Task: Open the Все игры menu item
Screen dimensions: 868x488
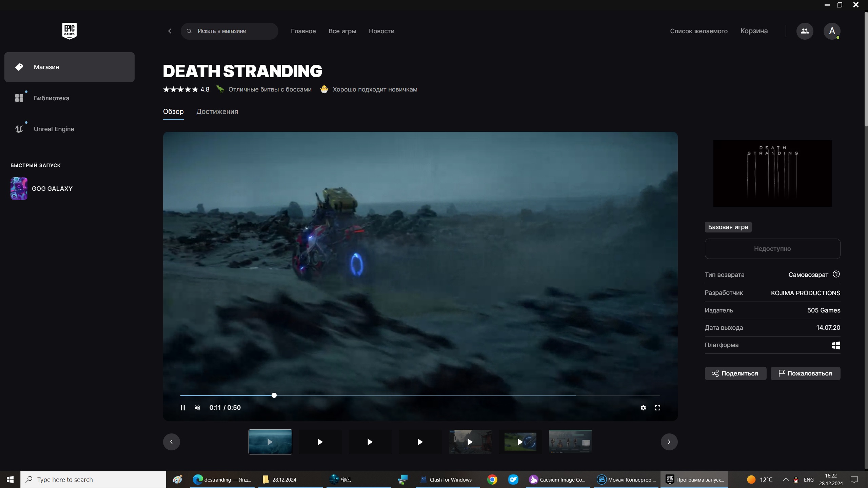Action: [342, 31]
